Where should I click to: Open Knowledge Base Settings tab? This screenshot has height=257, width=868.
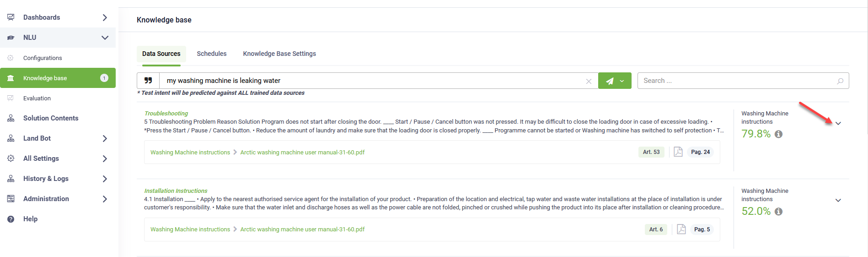pos(279,54)
